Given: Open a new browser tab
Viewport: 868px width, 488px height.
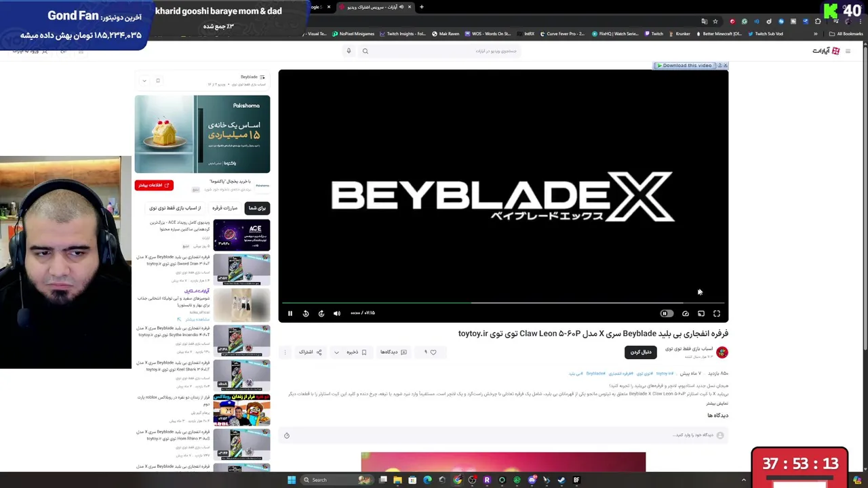Looking at the screenshot, I should [421, 7].
